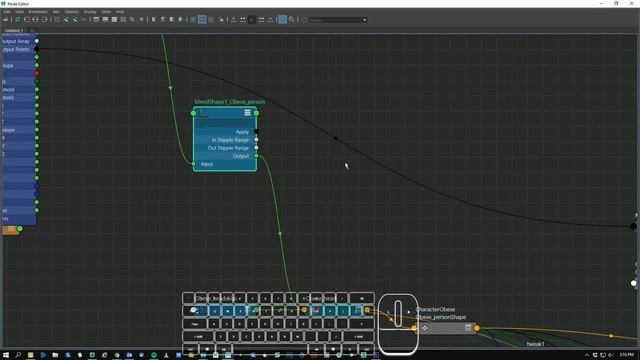Clear the graph icon

[57, 20]
